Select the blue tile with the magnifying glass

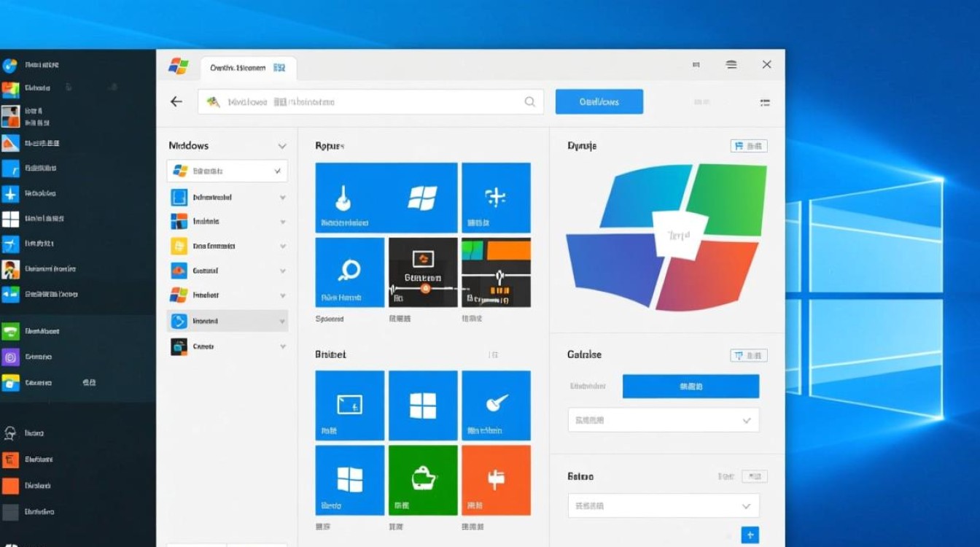coord(349,272)
